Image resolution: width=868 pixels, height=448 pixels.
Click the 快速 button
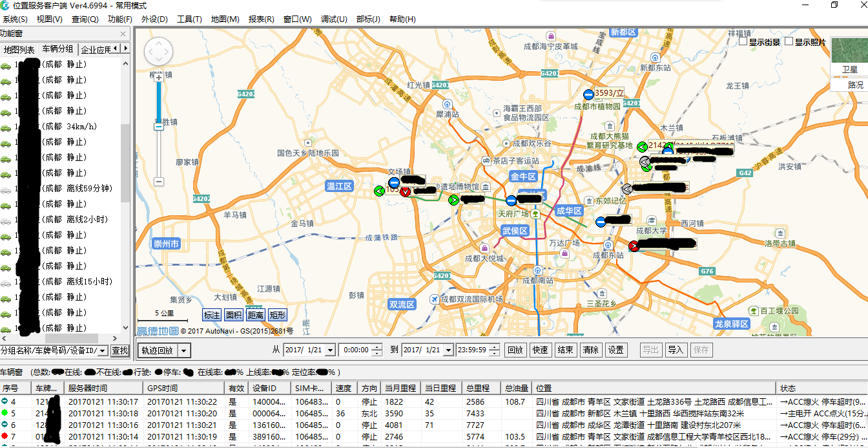click(x=541, y=350)
